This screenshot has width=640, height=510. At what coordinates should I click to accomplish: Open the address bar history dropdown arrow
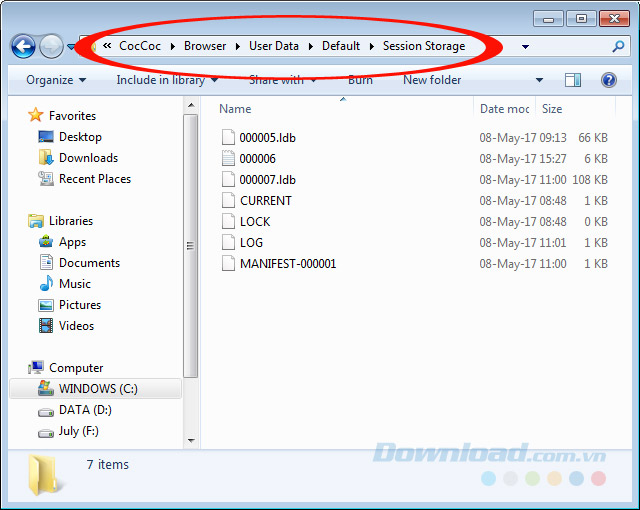point(525,47)
